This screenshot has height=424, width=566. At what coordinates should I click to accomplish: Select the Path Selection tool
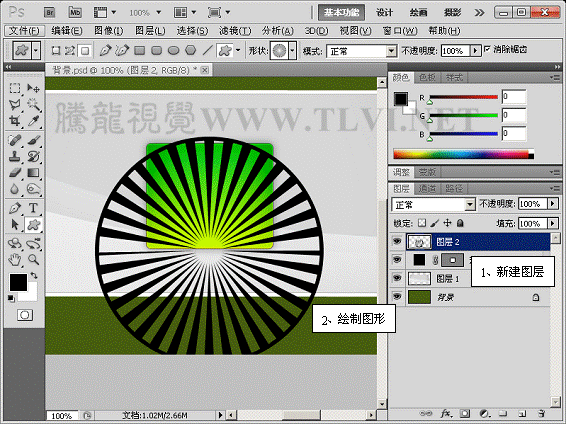click(15, 224)
